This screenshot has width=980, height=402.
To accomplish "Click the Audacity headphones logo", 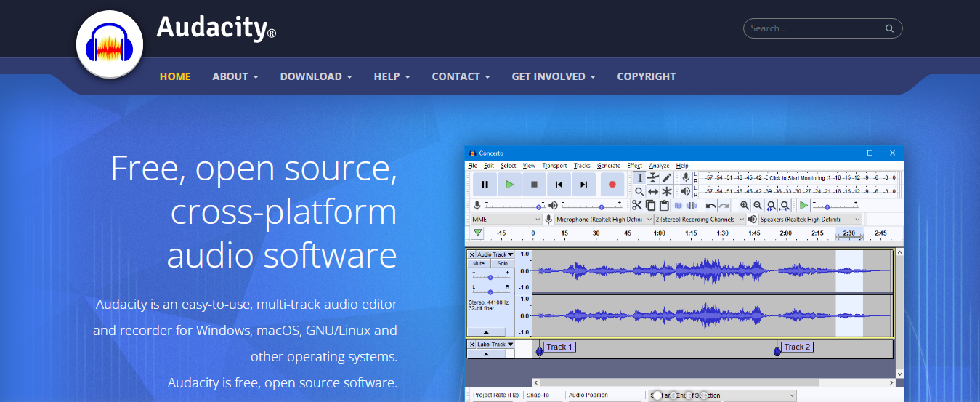I will [110, 45].
